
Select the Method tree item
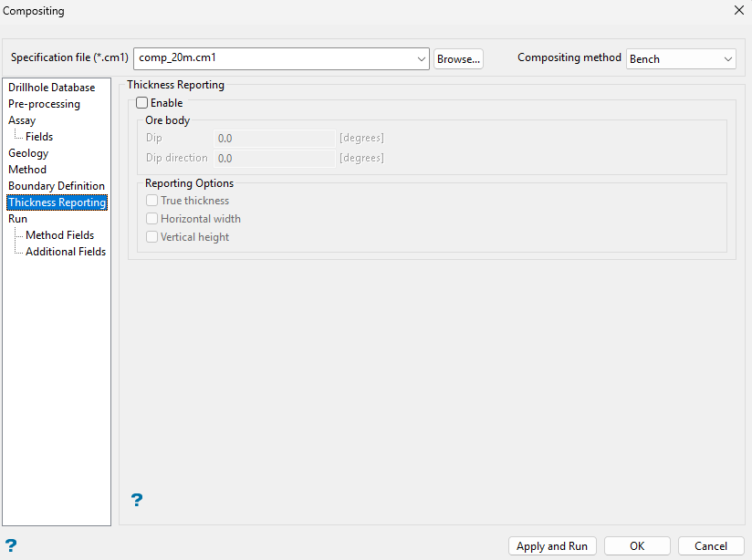click(x=27, y=170)
